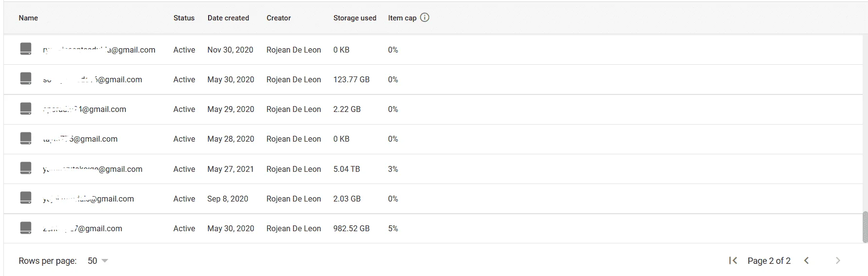This screenshot has height=276, width=868.
Task: Click drive icon in the Sep 8, 2020 row
Action: click(x=26, y=198)
